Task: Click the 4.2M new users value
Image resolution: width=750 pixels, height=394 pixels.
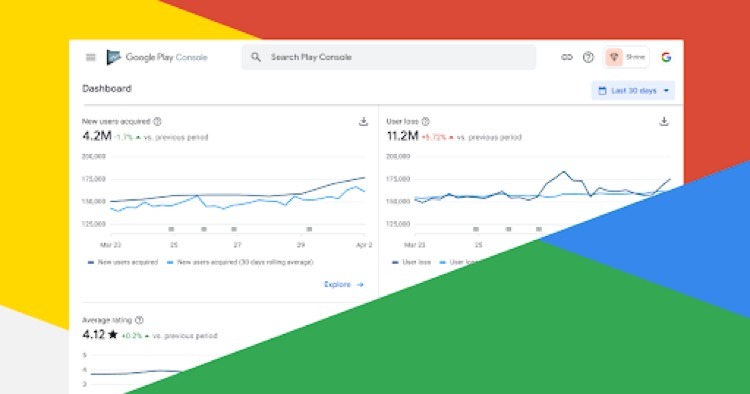Action: [97, 136]
